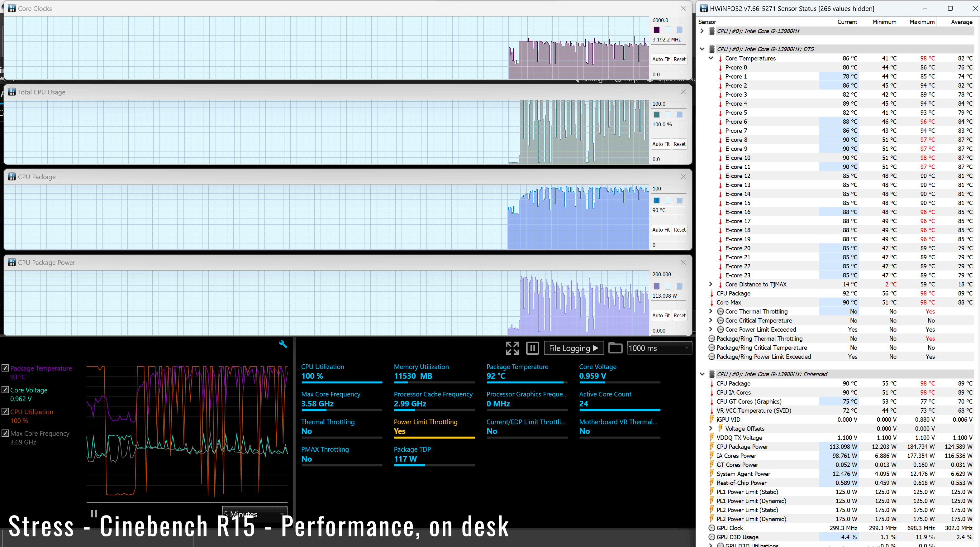Toggle the Core Voltage checkbox

[x=5, y=389]
